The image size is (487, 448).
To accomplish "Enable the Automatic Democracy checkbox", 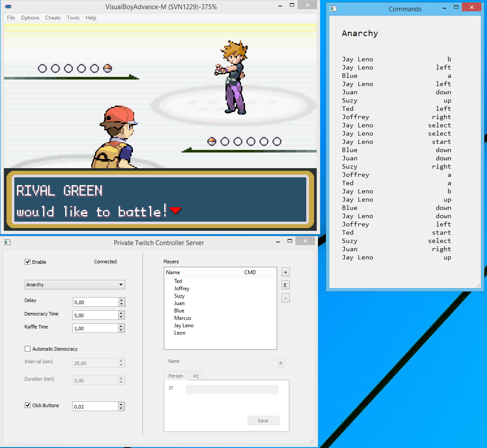I will tap(28, 349).
